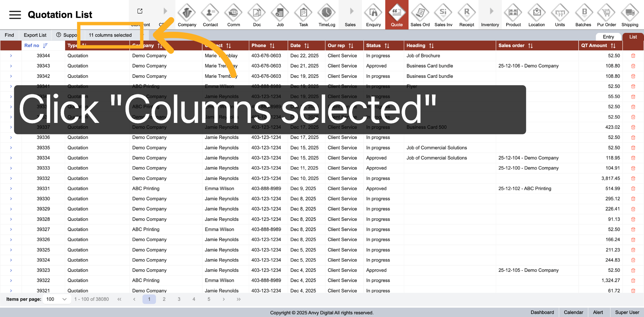Expand row for quotation 39336
Screen dimensions: 644x317
(11, 138)
